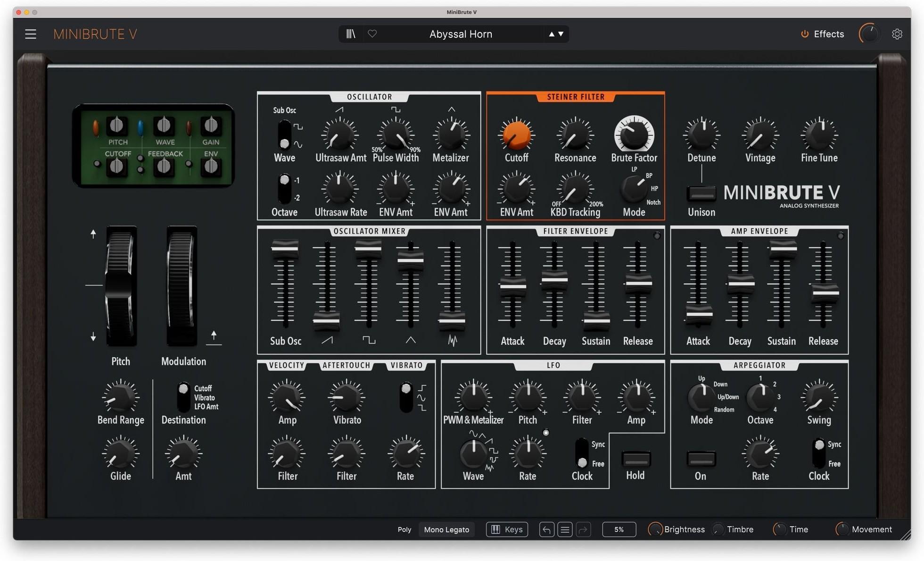The width and height of the screenshot is (924, 561).
Task: Open the edit history list icon
Action: point(565,529)
